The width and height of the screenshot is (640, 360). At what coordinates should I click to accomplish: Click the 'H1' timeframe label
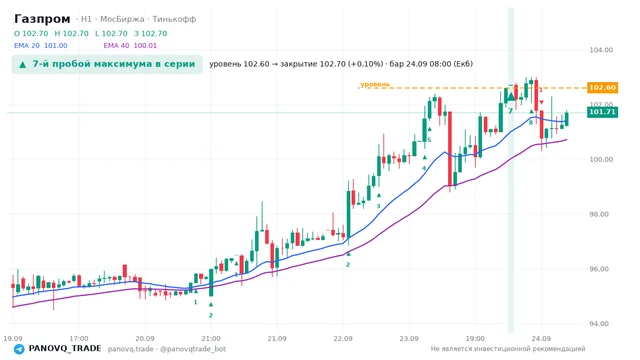(x=86, y=19)
